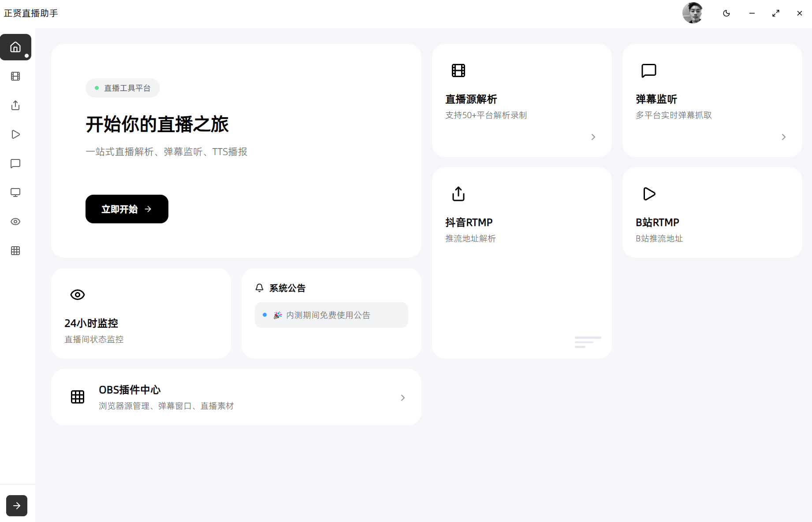Select the monitor icon in the sidebar
The image size is (812, 522).
point(16,193)
